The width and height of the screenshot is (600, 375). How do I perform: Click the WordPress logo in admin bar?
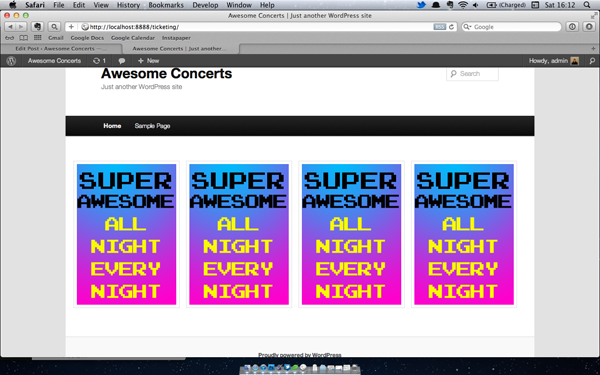point(11,61)
